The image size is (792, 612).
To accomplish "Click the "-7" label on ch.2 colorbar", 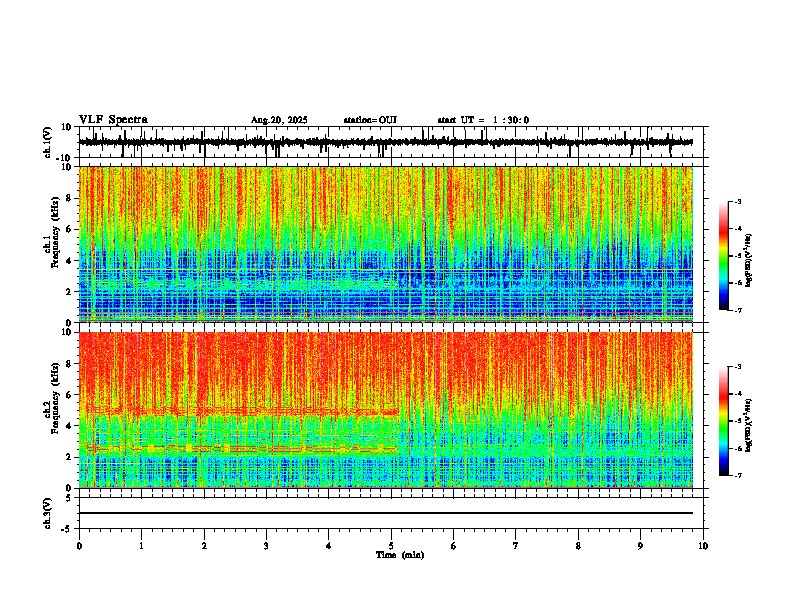I will coord(737,476).
